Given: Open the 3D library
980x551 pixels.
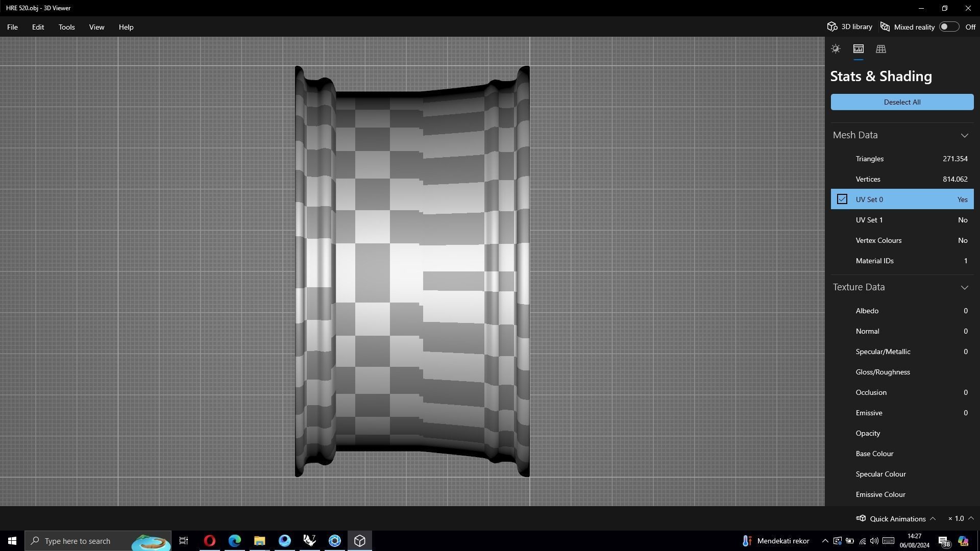Looking at the screenshot, I should tap(850, 27).
